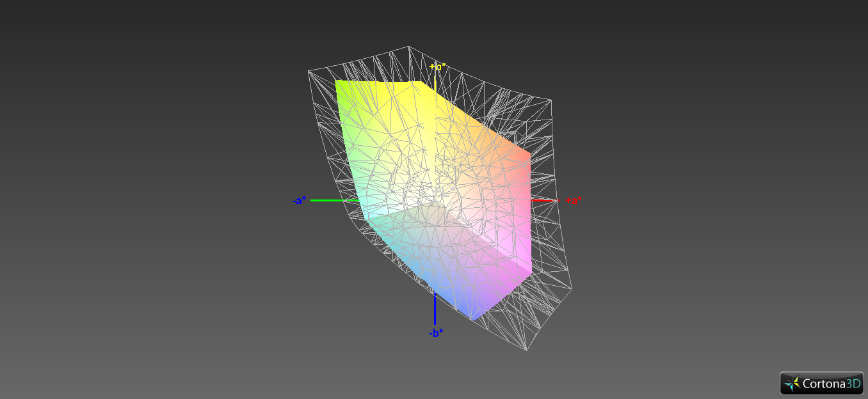Click the -a* axis label
This screenshot has height=399, width=868.
tap(299, 201)
